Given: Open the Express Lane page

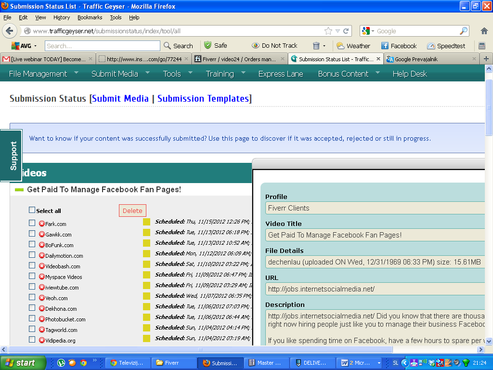Looking at the screenshot, I should pos(280,74).
